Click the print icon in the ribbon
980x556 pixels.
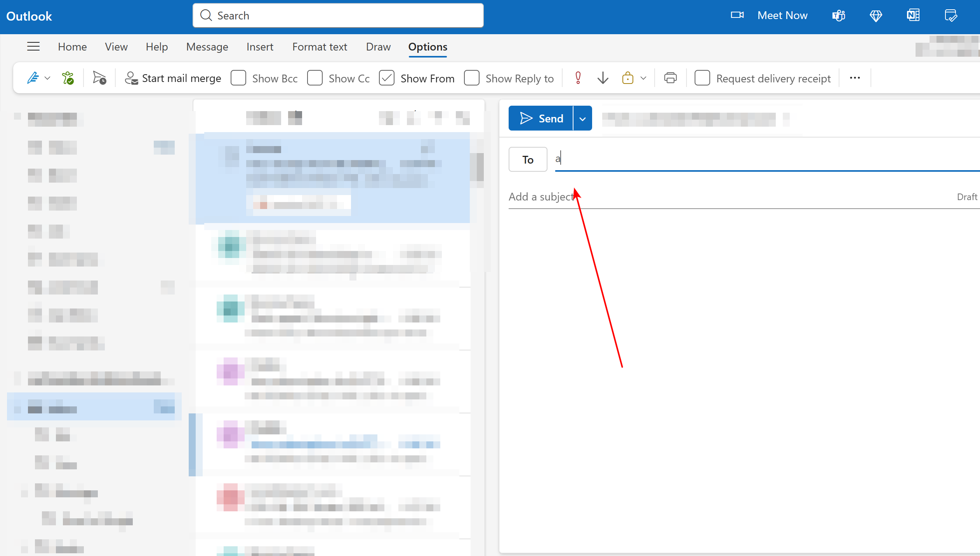click(670, 78)
